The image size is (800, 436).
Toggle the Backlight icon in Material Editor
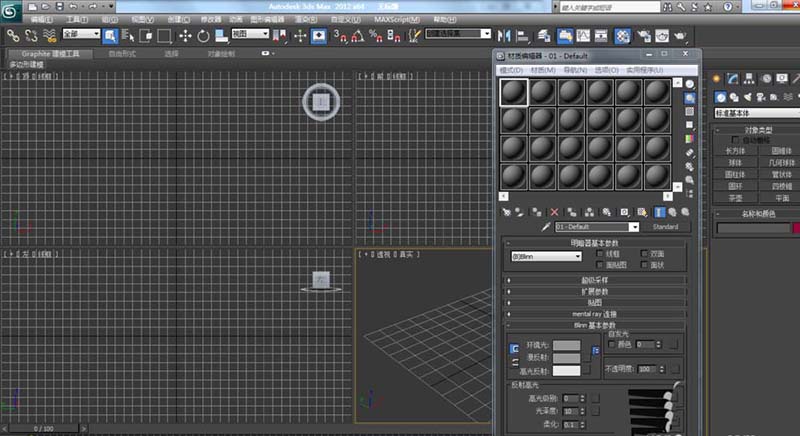(x=690, y=98)
